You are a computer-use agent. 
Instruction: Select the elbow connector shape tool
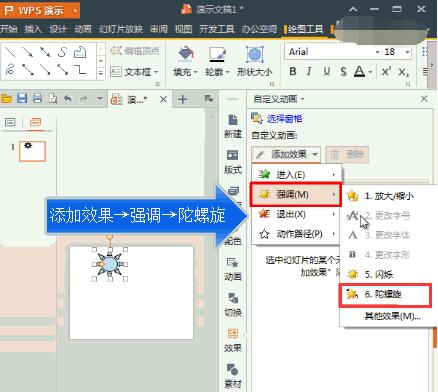[80, 69]
